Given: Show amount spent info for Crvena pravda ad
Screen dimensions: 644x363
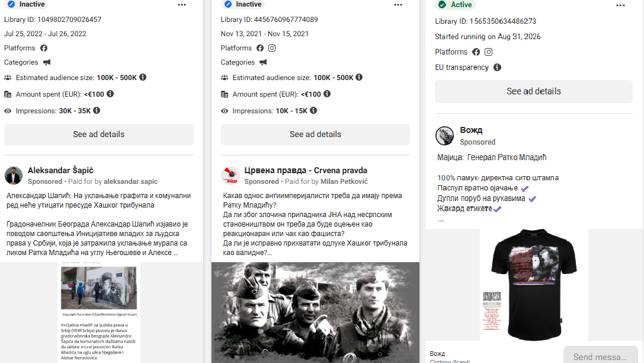Looking at the screenshot, I should tap(327, 94).
